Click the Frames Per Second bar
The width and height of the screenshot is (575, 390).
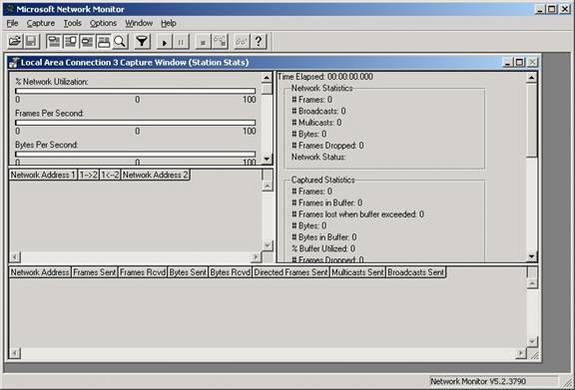135,122
